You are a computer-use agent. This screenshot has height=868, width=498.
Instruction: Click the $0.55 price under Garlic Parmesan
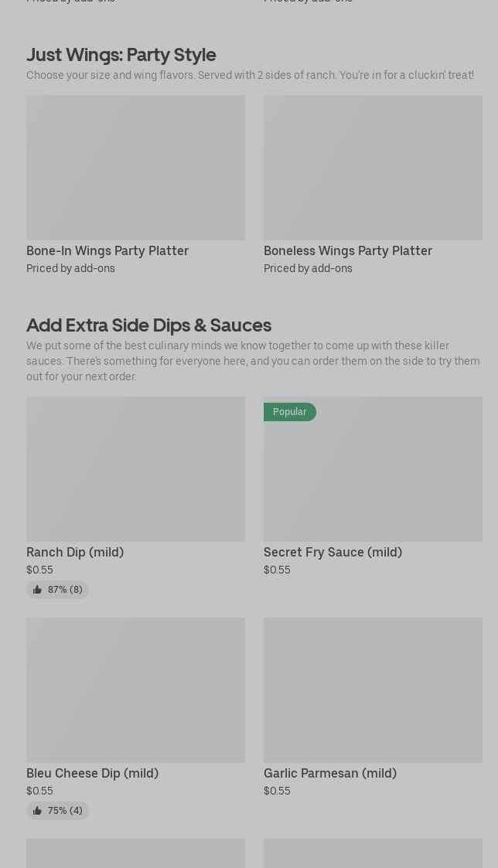tap(277, 791)
